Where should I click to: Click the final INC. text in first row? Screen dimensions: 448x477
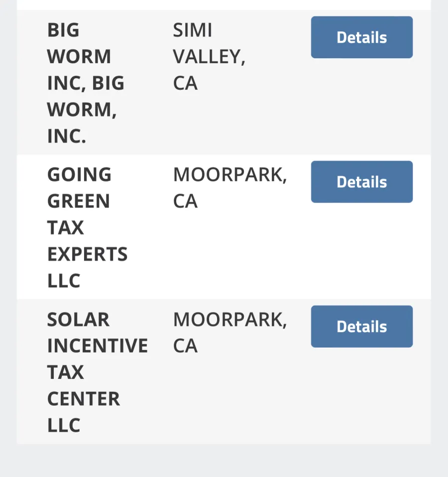point(67,136)
